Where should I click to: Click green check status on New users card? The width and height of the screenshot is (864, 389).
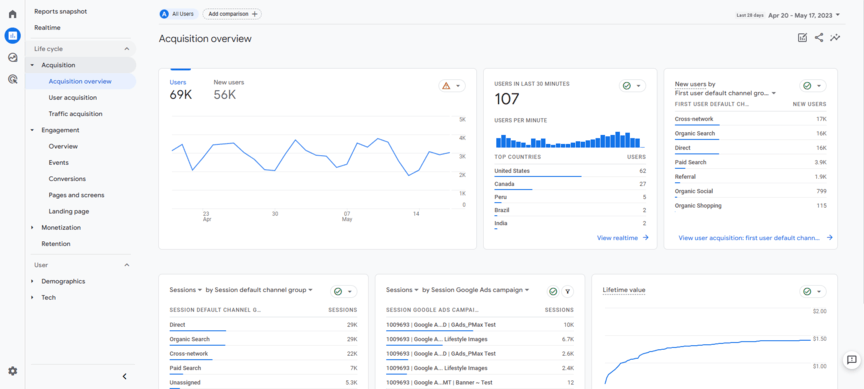[x=807, y=85]
